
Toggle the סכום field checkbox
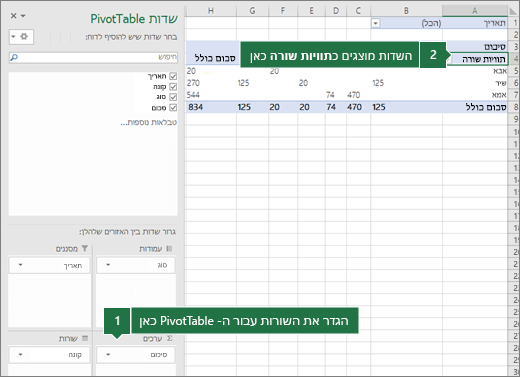click(173, 108)
